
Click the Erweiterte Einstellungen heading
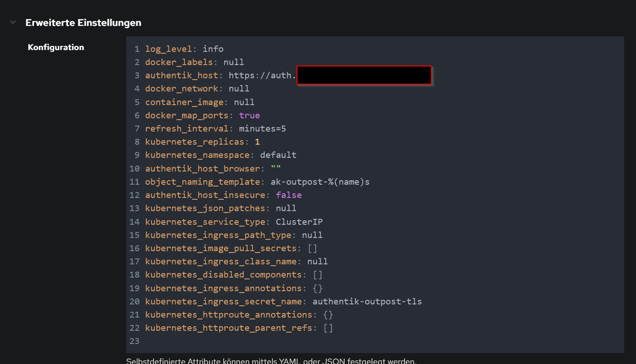pos(83,23)
